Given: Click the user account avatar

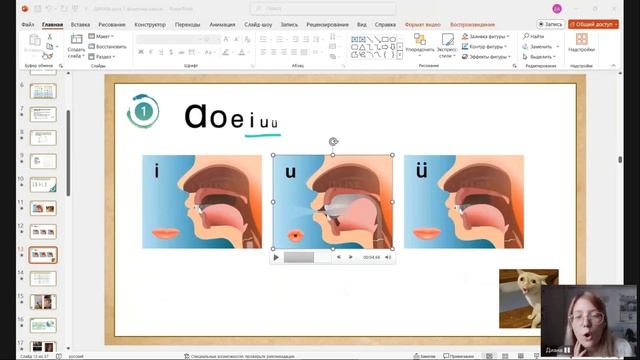Looking at the screenshot, I should [x=557, y=8].
